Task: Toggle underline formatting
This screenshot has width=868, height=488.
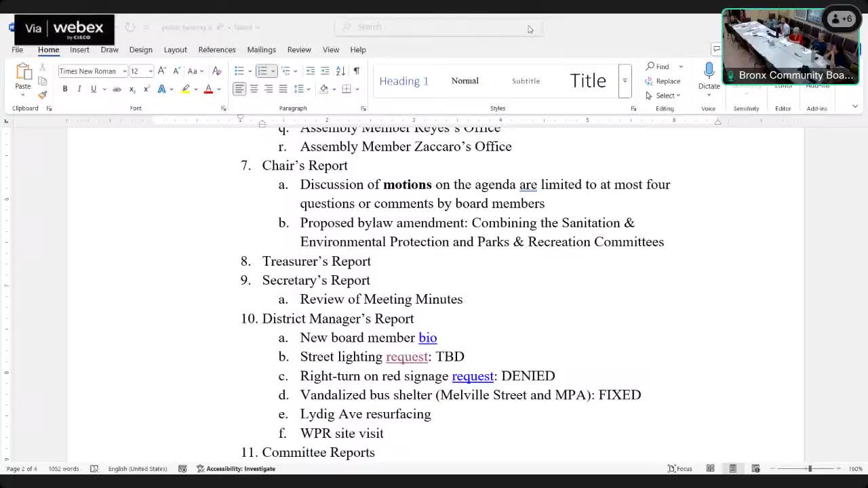Action: point(94,89)
